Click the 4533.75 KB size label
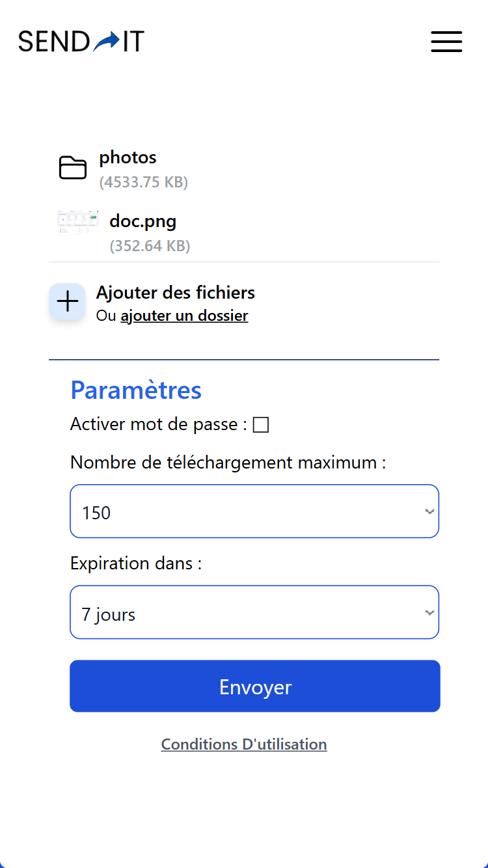 [144, 182]
